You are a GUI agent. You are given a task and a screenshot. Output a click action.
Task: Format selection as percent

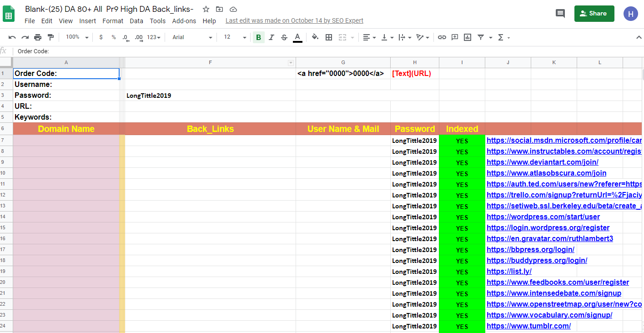tap(113, 37)
